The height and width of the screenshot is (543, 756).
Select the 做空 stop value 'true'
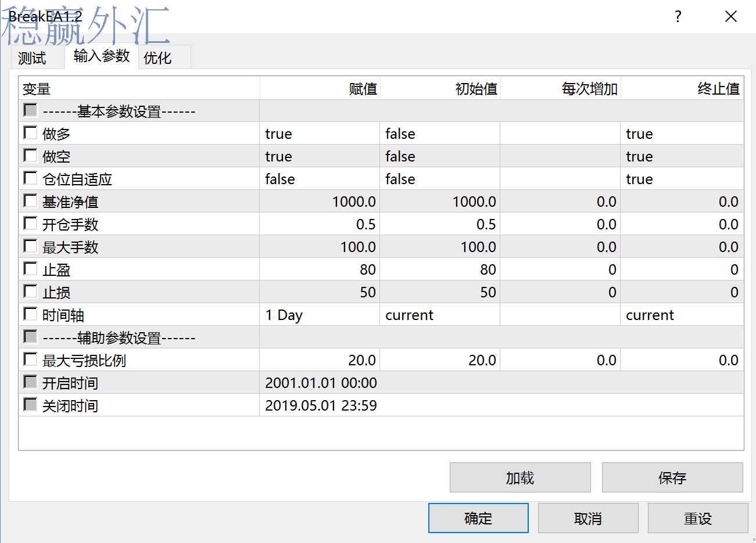pyautogui.click(x=682, y=156)
